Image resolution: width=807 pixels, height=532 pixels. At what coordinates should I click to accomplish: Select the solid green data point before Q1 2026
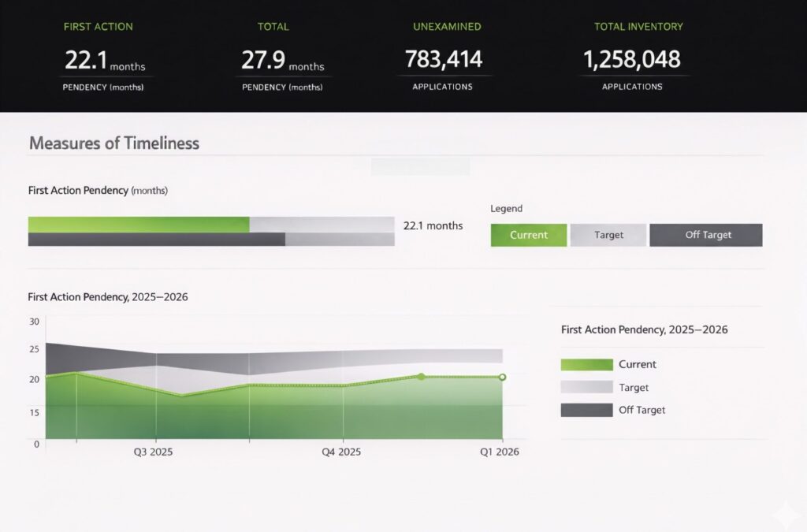click(421, 377)
